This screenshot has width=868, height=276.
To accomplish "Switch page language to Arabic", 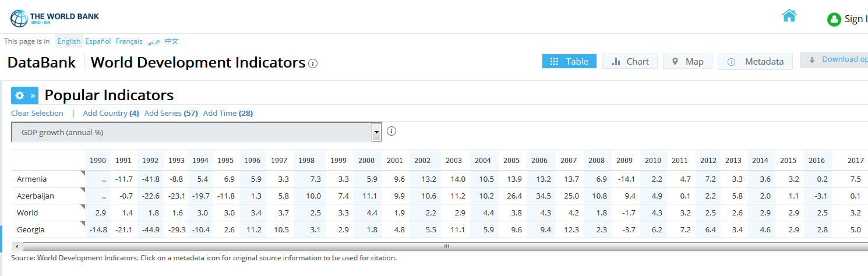I will coord(154,41).
